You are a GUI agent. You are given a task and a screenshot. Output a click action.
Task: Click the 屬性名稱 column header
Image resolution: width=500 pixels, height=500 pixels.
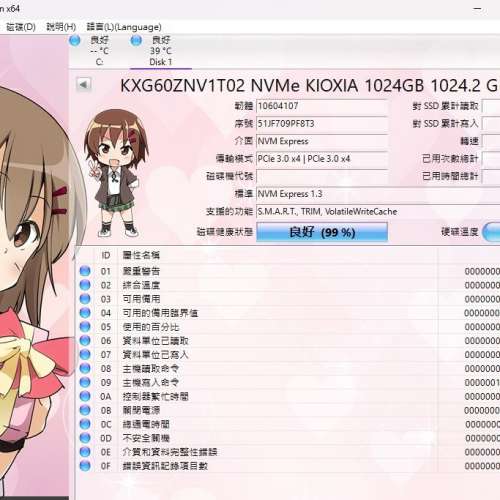141,255
